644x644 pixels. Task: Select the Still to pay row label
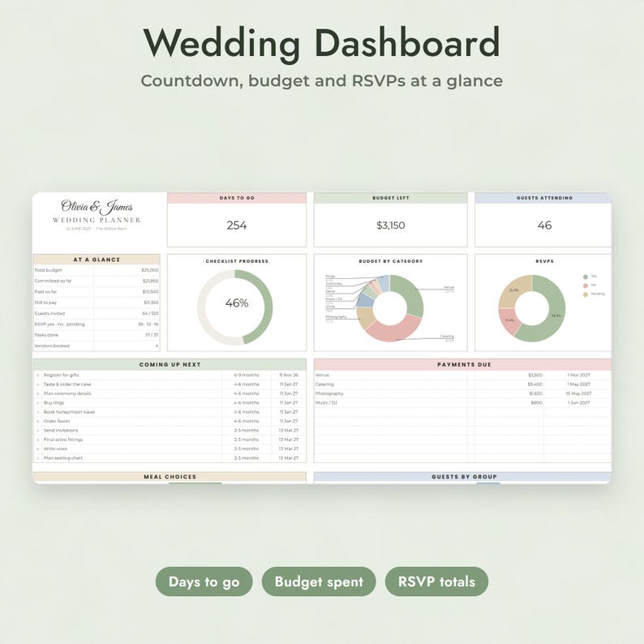45,303
